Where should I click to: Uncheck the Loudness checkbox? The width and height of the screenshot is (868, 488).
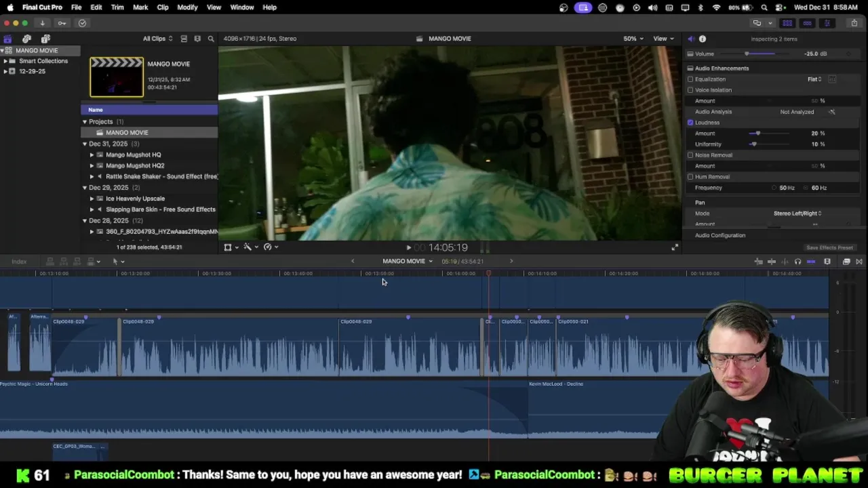coord(690,123)
